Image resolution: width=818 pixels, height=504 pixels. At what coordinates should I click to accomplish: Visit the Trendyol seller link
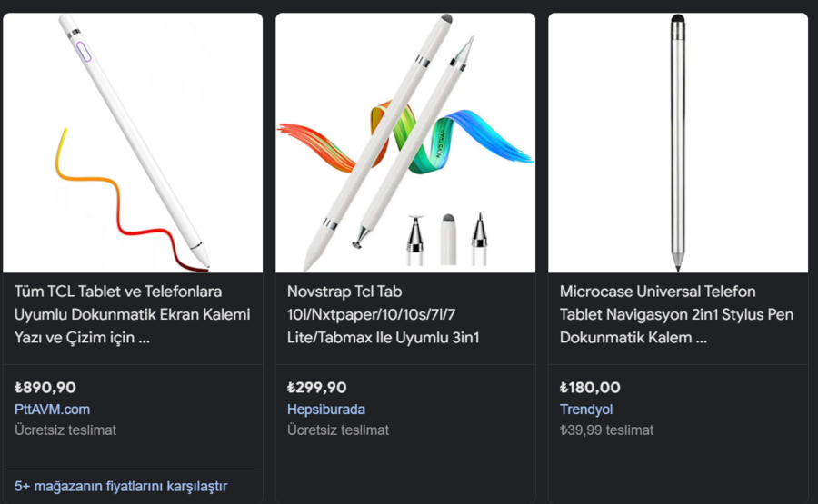pyautogui.click(x=588, y=409)
